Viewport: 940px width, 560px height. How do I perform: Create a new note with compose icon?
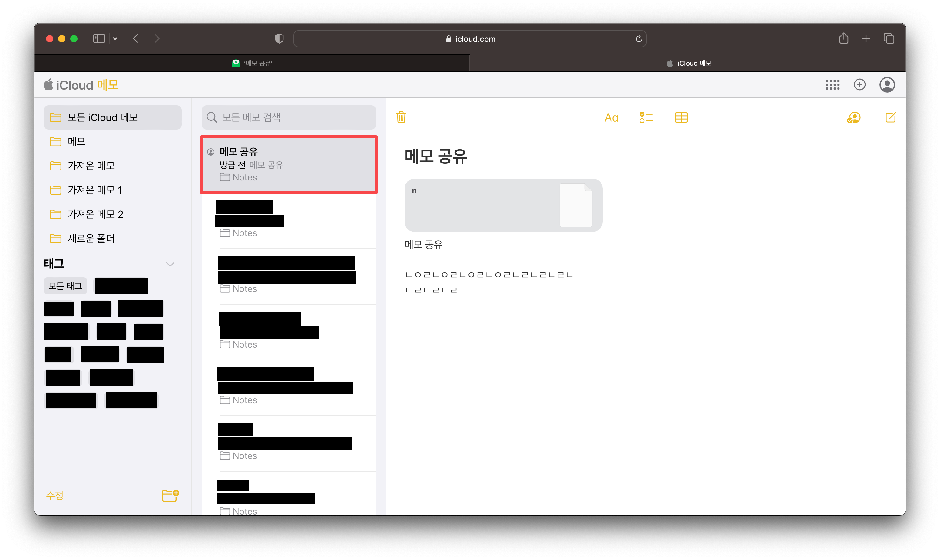click(890, 117)
